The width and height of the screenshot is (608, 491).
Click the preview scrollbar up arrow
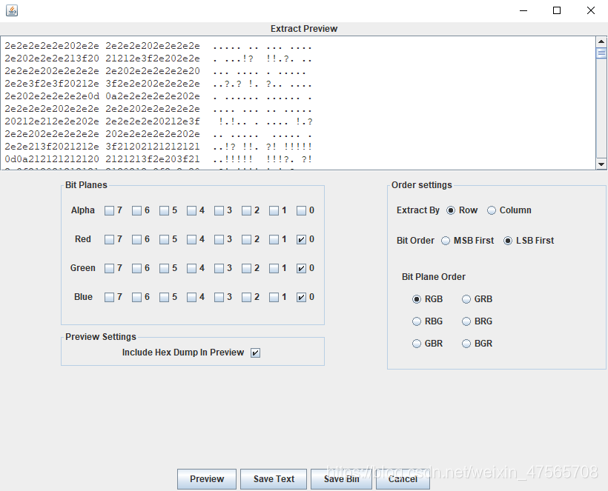601,41
